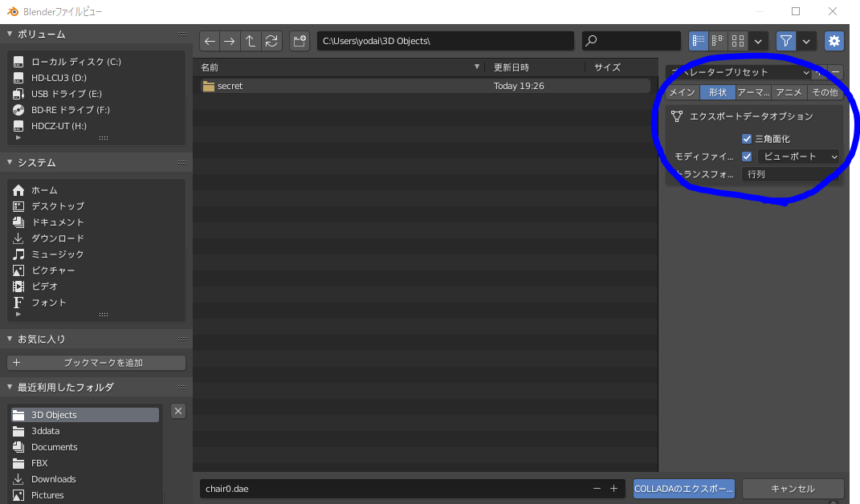
Task: Switch to アーマチュア tab
Action: point(753,92)
